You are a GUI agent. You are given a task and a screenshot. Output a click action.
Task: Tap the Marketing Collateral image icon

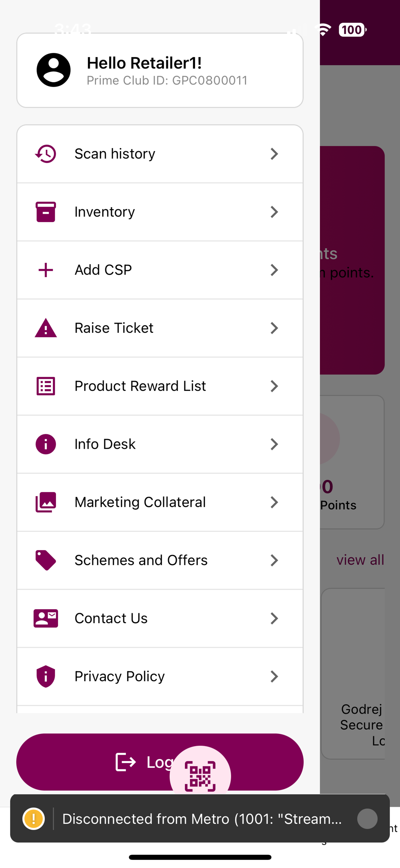[x=45, y=502]
